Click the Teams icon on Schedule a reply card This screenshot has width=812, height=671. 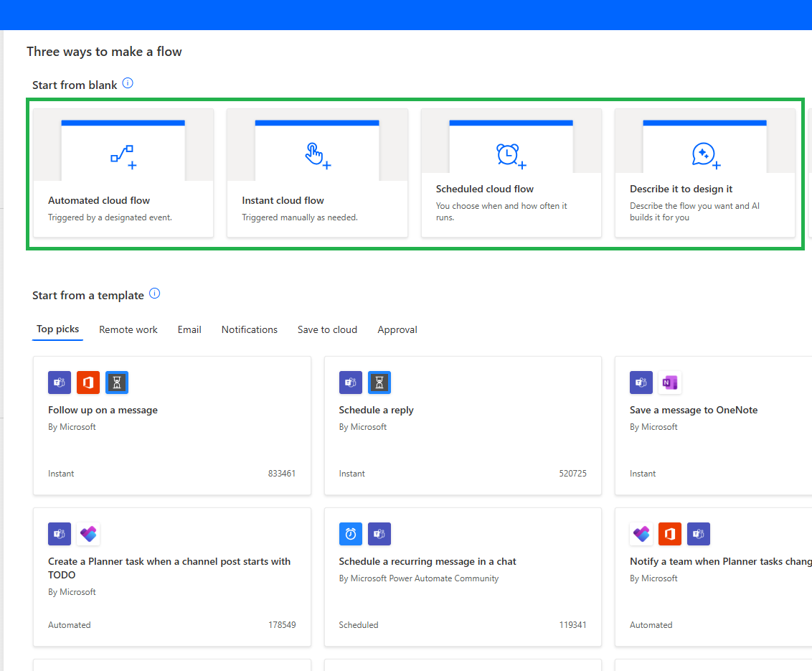[351, 383]
